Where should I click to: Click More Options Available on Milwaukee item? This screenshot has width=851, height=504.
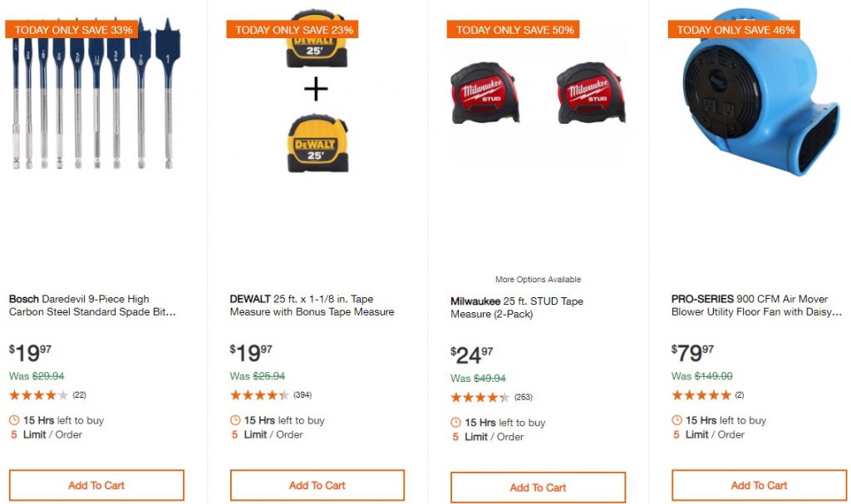point(538,280)
